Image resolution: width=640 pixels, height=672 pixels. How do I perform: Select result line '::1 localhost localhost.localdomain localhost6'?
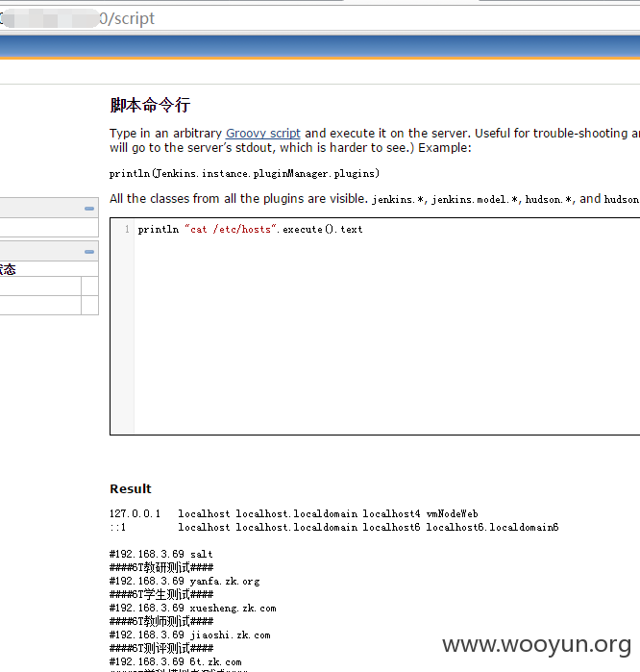point(334,527)
